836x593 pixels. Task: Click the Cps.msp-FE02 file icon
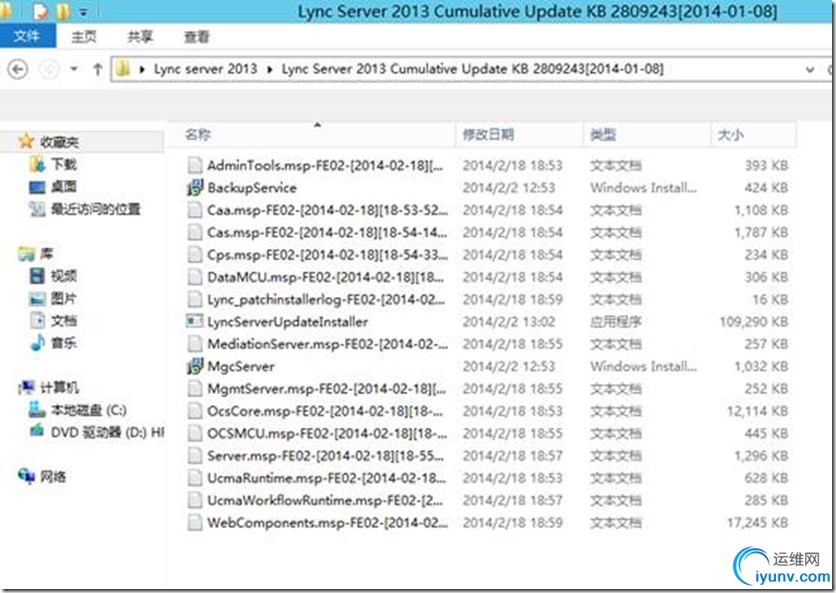[x=195, y=255]
